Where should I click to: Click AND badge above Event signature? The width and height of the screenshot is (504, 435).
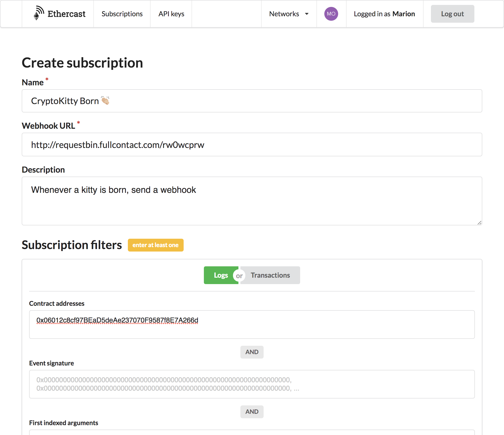pos(252,352)
